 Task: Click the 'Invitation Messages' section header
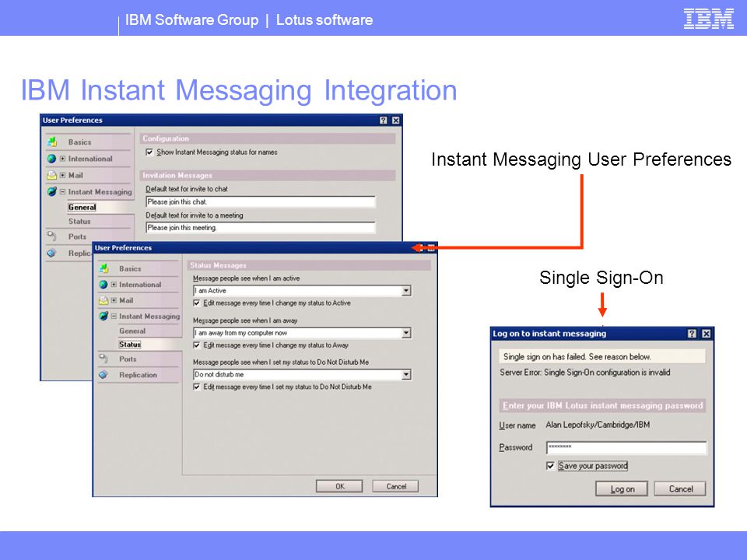click(x=177, y=175)
